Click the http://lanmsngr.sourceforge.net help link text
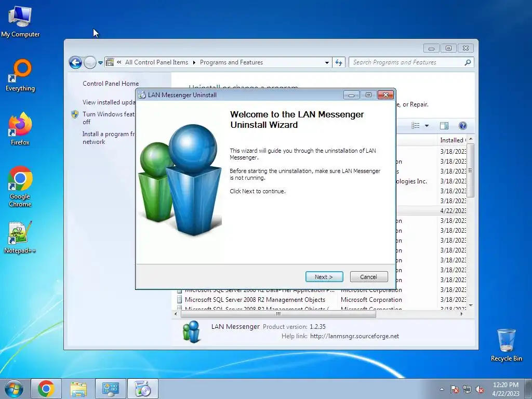Screen dimensions: 532x399 coord(354,336)
